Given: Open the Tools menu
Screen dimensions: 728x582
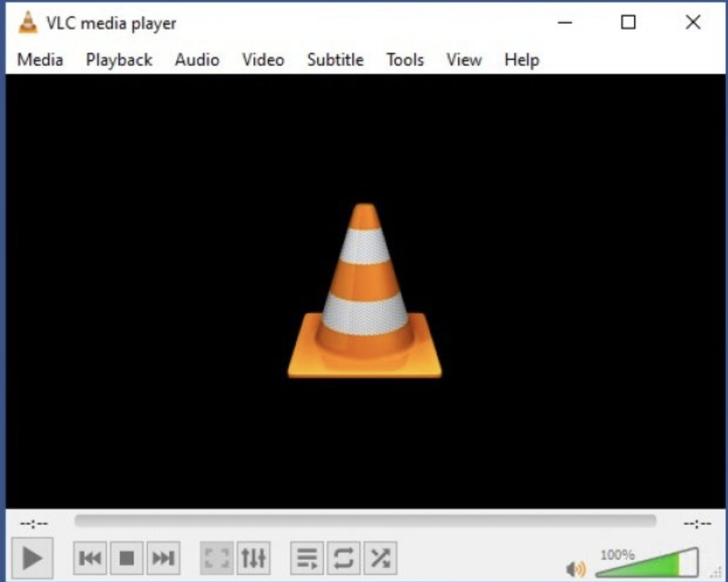Looking at the screenshot, I should 405,60.
